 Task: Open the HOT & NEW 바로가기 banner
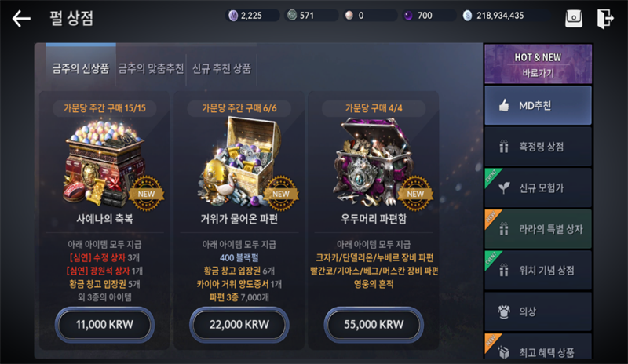coord(538,64)
